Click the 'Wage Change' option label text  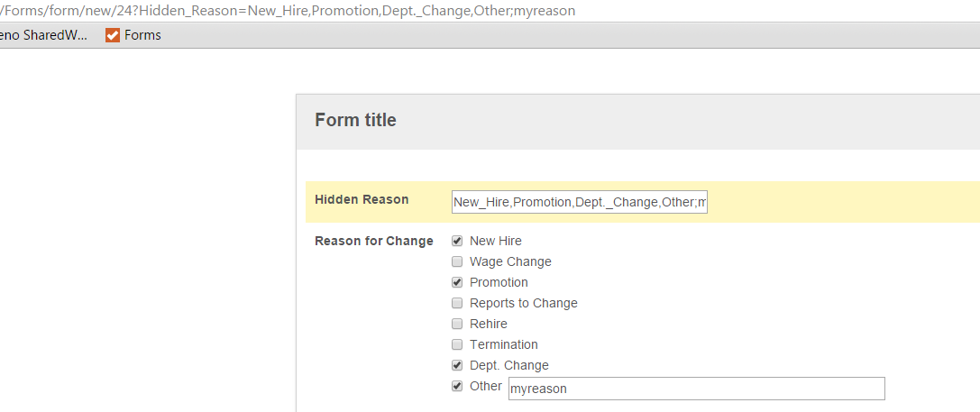(510, 262)
